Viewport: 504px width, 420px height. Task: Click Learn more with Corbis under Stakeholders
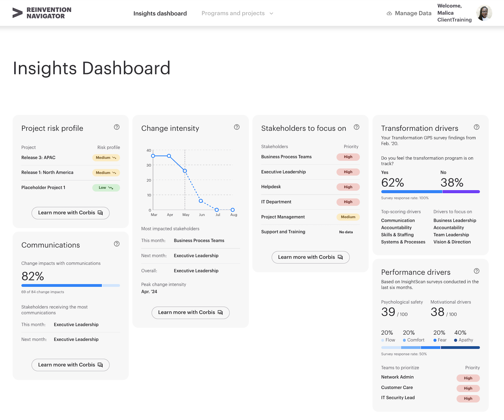pyautogui.click(x=310, y=257)
